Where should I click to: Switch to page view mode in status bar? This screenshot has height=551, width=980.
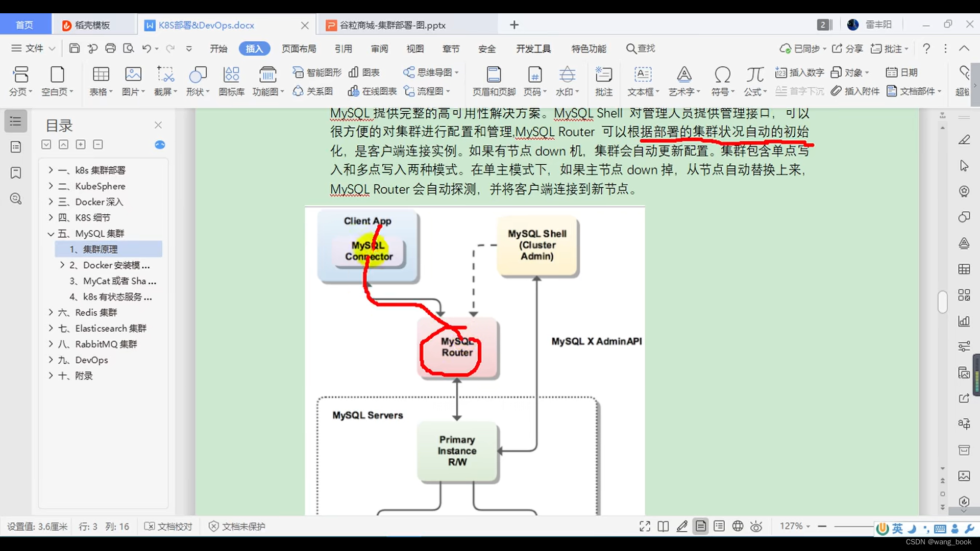pos(701,527)
